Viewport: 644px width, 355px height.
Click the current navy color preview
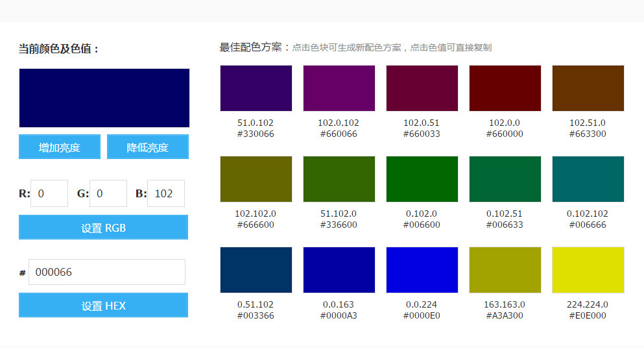[x=104, y=98]
